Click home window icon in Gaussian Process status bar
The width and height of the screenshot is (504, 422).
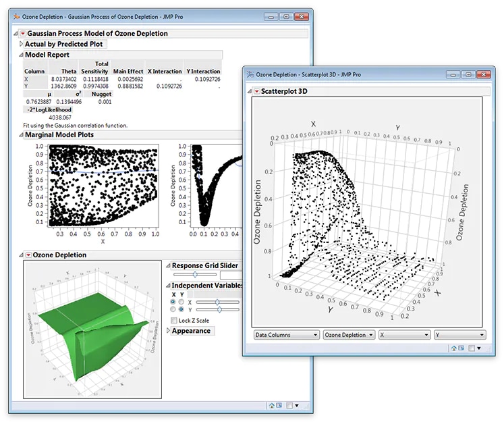point(272,406)
